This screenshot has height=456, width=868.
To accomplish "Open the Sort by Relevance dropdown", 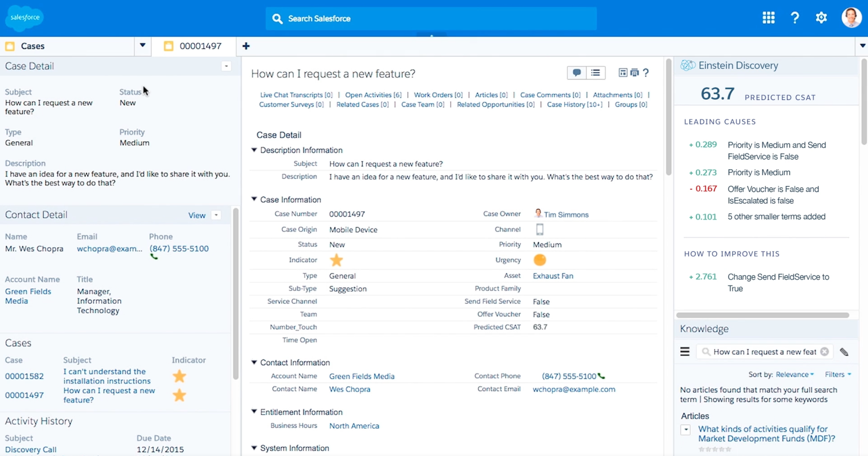I will [x=795, y=374].
